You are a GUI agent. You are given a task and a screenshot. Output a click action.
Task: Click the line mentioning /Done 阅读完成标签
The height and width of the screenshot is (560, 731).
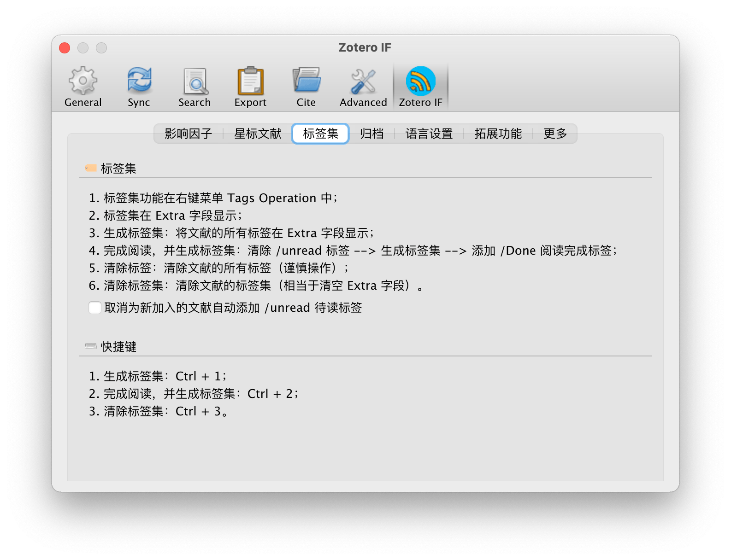coord(353,251)
